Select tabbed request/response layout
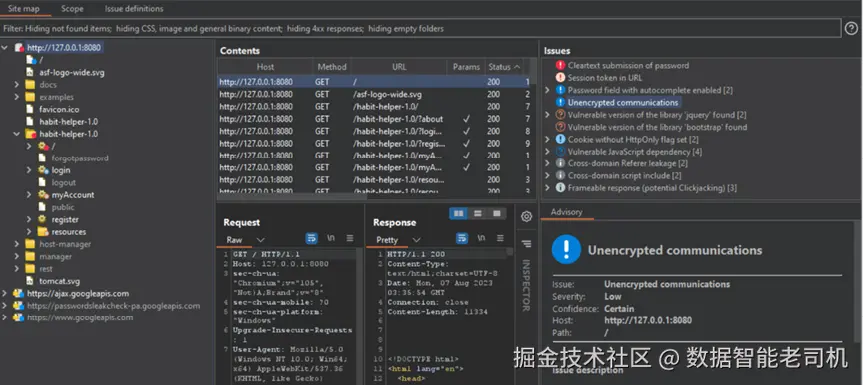Screen dimensions: 863x385 point(497,213)
